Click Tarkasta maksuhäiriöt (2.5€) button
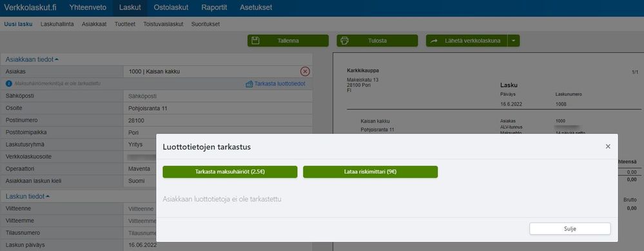The width and height of the screenshot is (644, 251). (230, 172)
